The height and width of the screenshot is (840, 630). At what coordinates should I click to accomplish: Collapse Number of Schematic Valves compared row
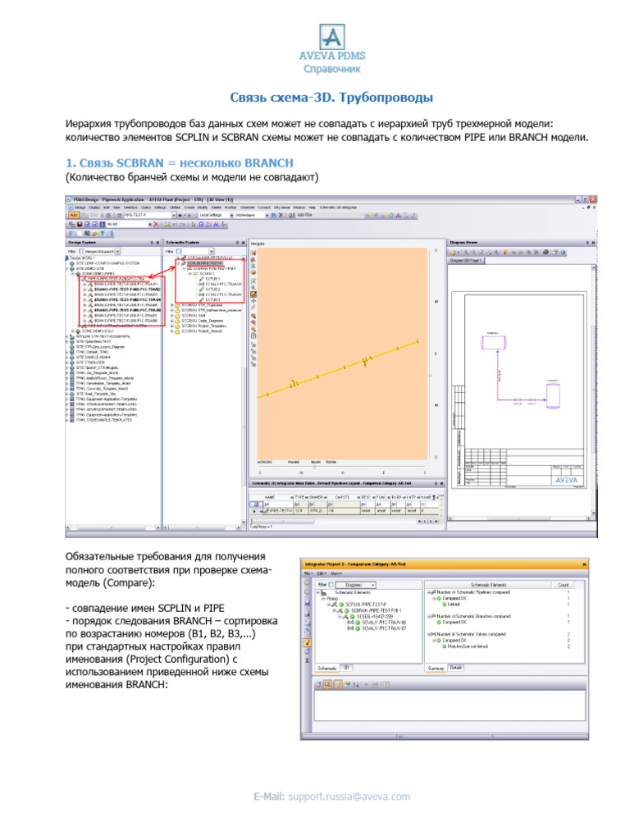click(x=428, y=634)
